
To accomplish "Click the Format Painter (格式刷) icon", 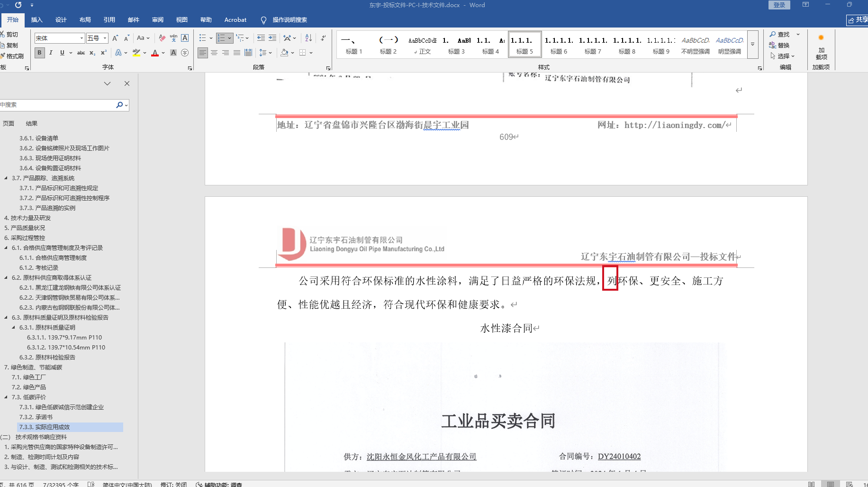I will pos(12,56).
